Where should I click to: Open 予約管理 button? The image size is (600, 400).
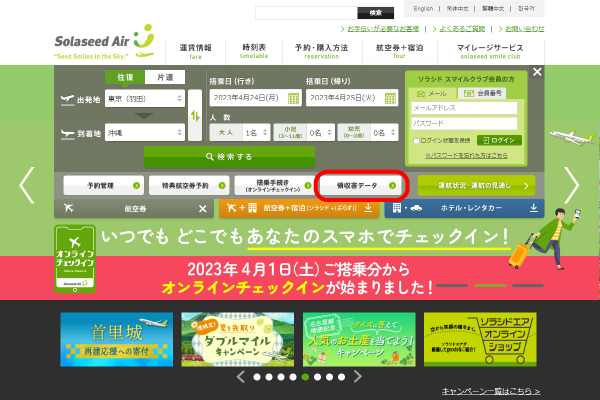pos(104,186)
